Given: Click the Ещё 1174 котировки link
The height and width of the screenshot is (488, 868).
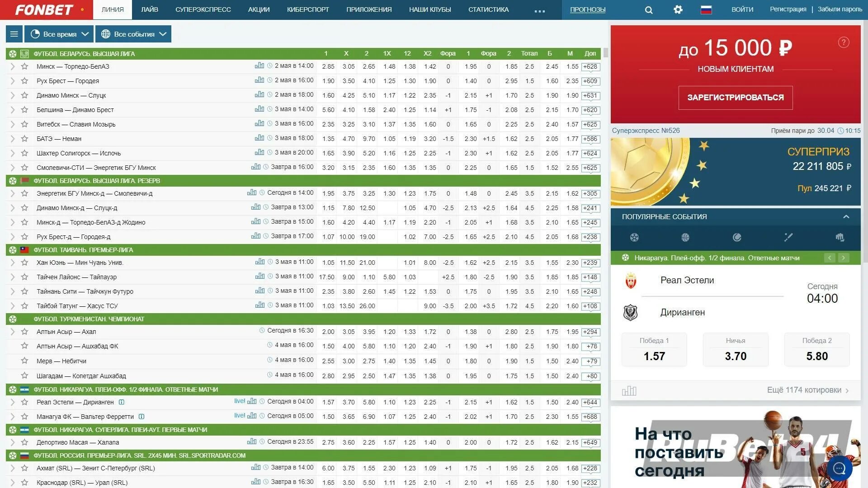Looking at the screenshot, I should click(x=805, y=389).
